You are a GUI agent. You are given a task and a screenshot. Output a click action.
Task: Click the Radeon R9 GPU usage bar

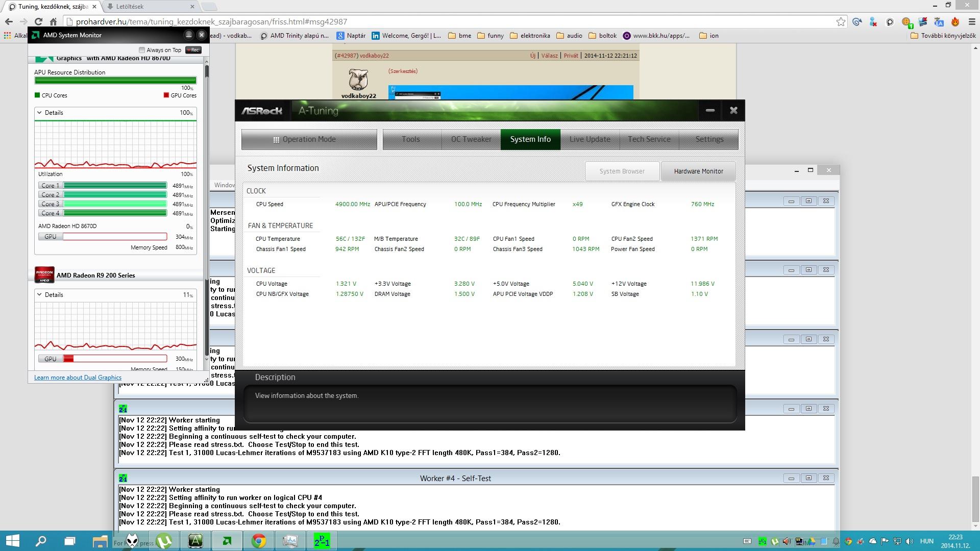(115, 359)
